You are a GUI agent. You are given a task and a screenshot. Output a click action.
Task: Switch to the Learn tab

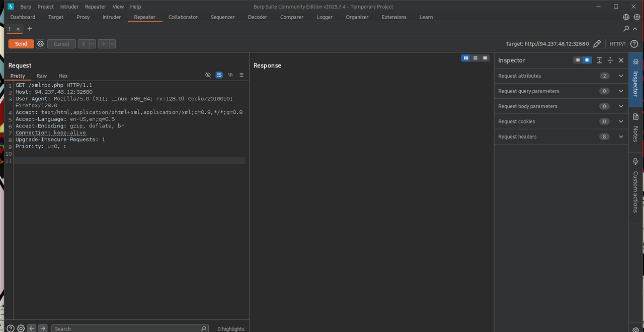pyautogui.click(x=426, y=17)
